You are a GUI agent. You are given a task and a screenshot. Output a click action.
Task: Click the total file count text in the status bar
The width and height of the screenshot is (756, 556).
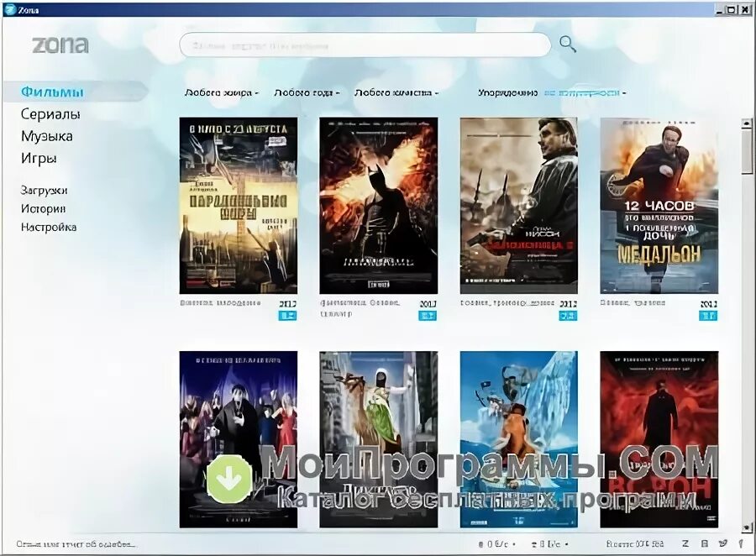635,544
